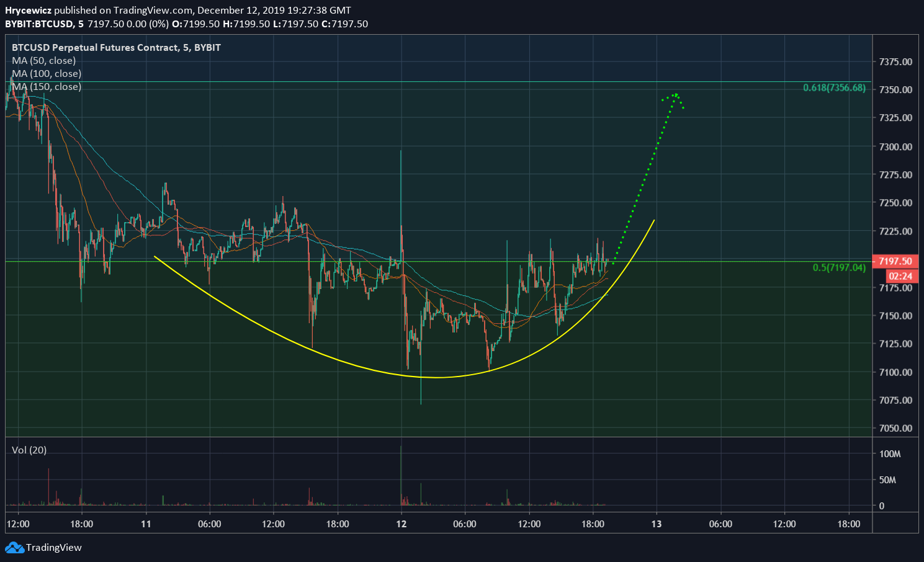
Task: Click the red current price tag 7197.50
Action: (x=895, y=261)
